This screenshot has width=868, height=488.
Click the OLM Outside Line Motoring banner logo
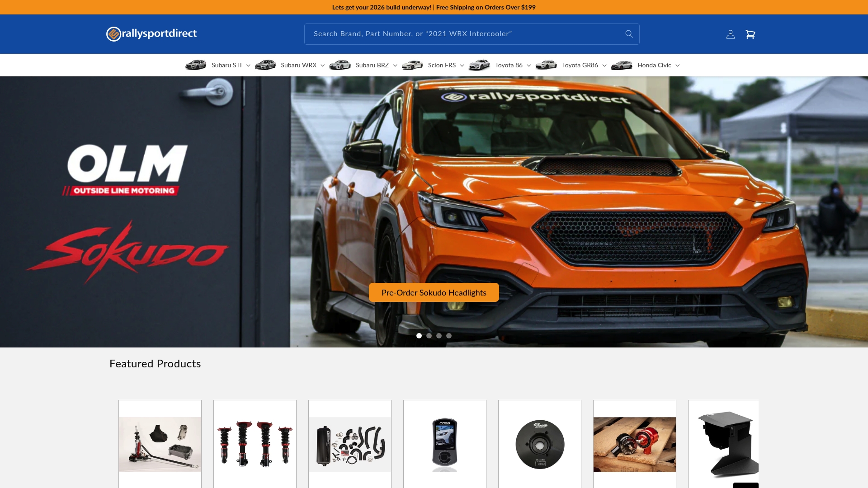pos(125,170)
